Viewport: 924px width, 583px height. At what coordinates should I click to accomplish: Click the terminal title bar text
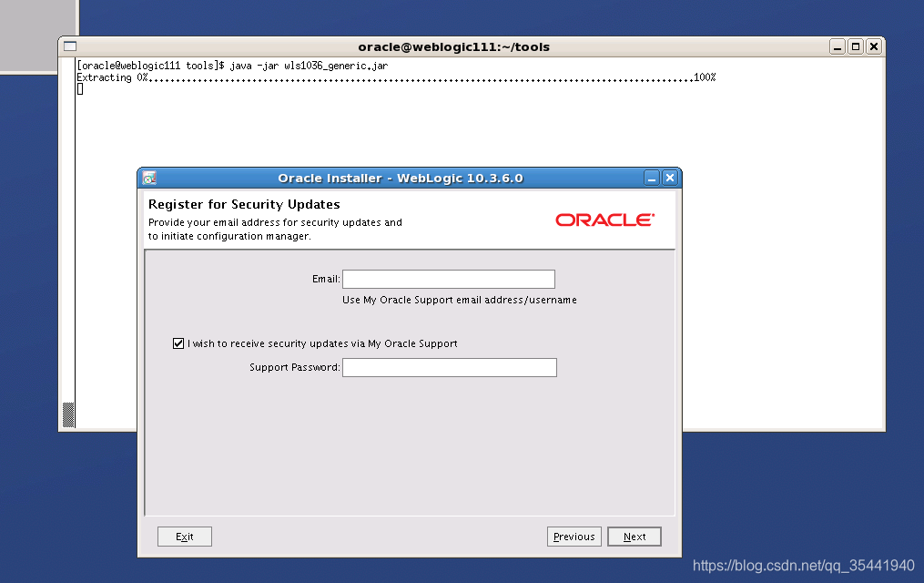453,47
